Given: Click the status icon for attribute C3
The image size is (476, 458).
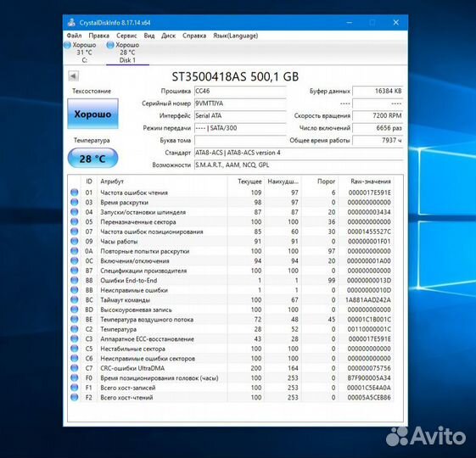Looking at the screenshot, I should coord(75,338).
